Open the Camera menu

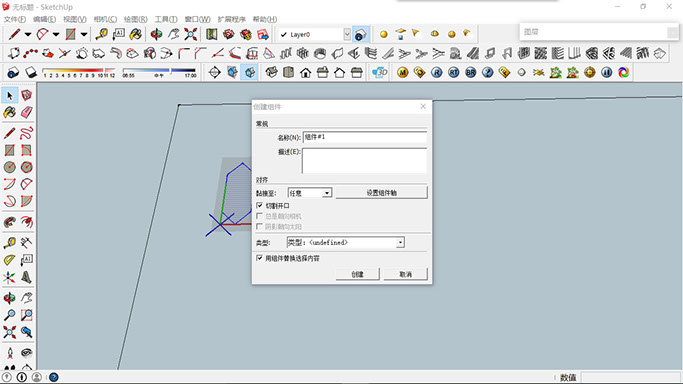(105, 19)
